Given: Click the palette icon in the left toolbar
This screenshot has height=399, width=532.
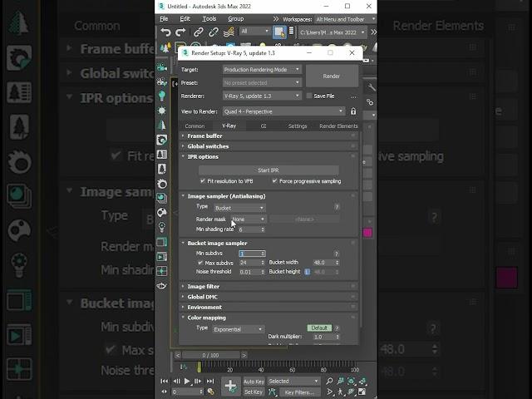Looking at the screenshot, I should click(x=162, y=213).
